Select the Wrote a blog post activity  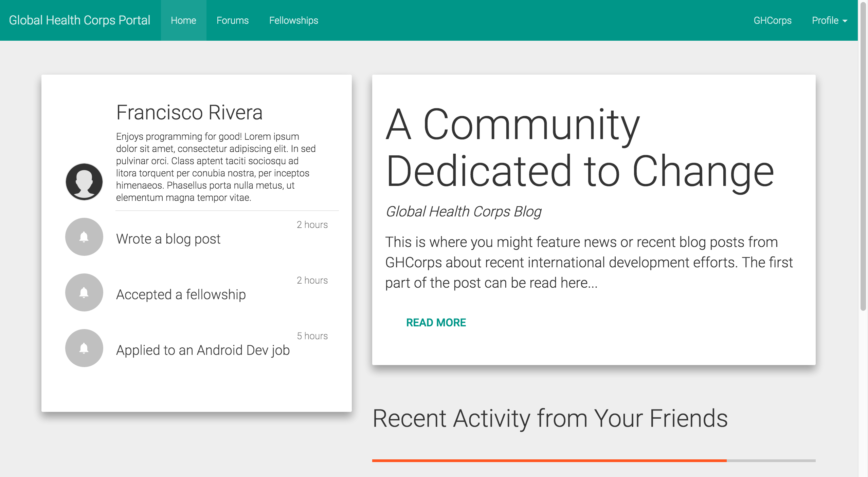click(x=168, y=239)
